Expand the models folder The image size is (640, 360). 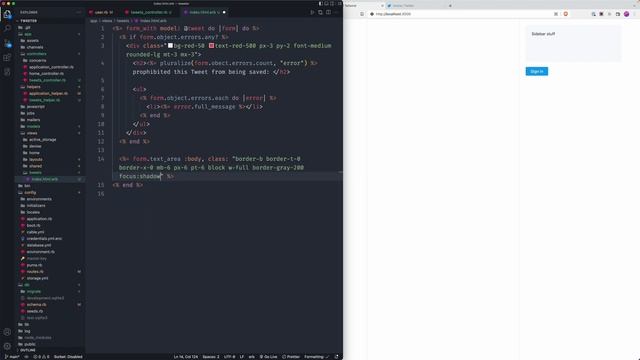(x=33, y=127)
